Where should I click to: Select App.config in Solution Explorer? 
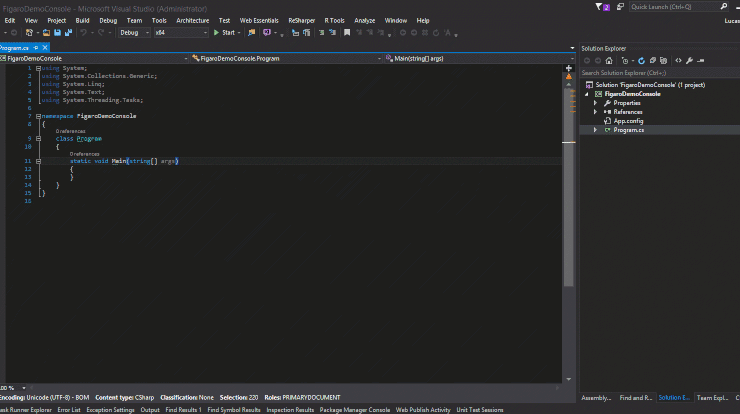pyautogui.click(x=628, y=121)
